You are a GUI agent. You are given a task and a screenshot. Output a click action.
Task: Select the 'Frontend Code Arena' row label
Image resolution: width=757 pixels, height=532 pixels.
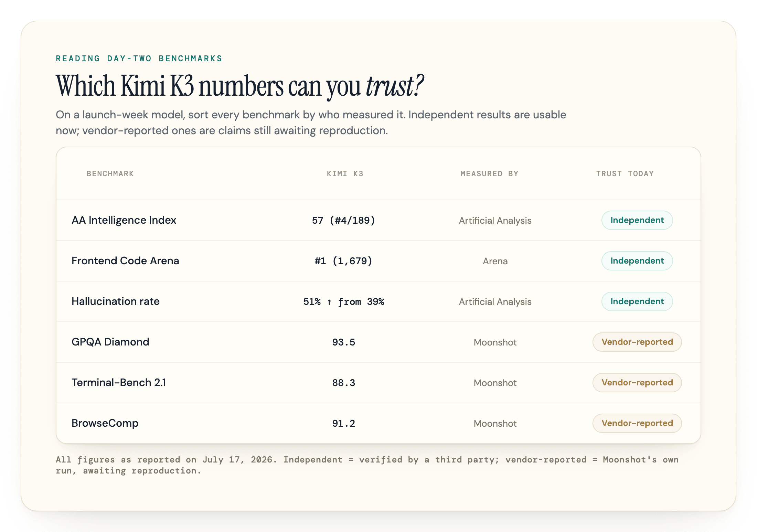click(125, 261)
